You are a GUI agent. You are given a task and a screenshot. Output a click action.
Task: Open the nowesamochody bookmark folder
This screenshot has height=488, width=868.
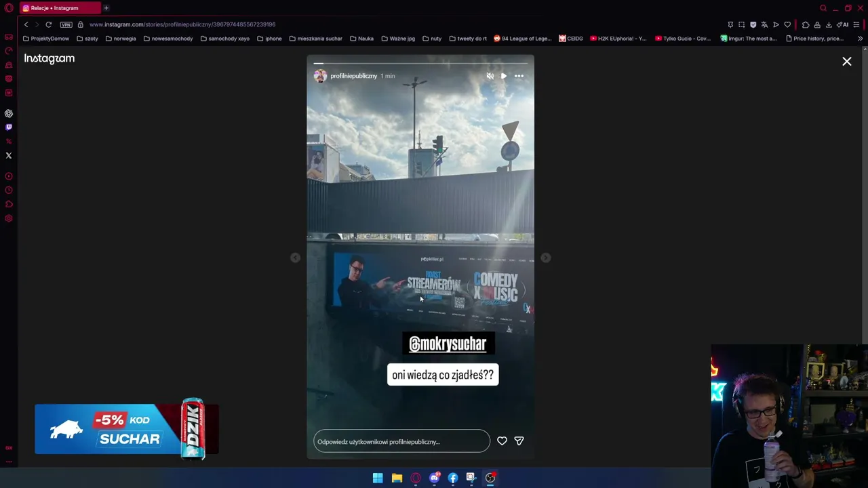168,39
